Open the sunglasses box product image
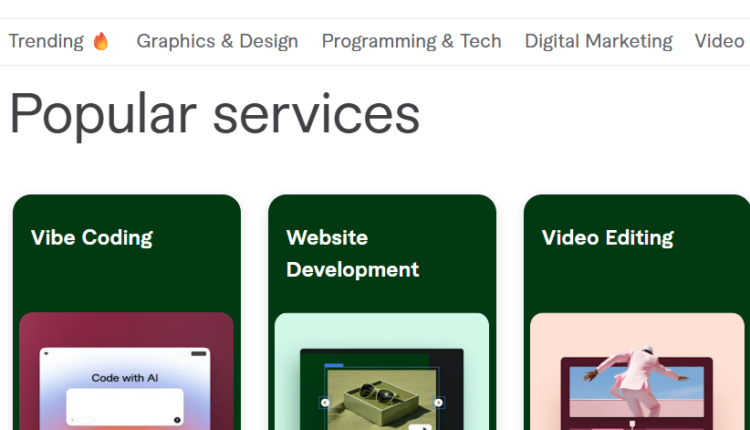The height and width of the screenshot is (430, 750). 382,399
